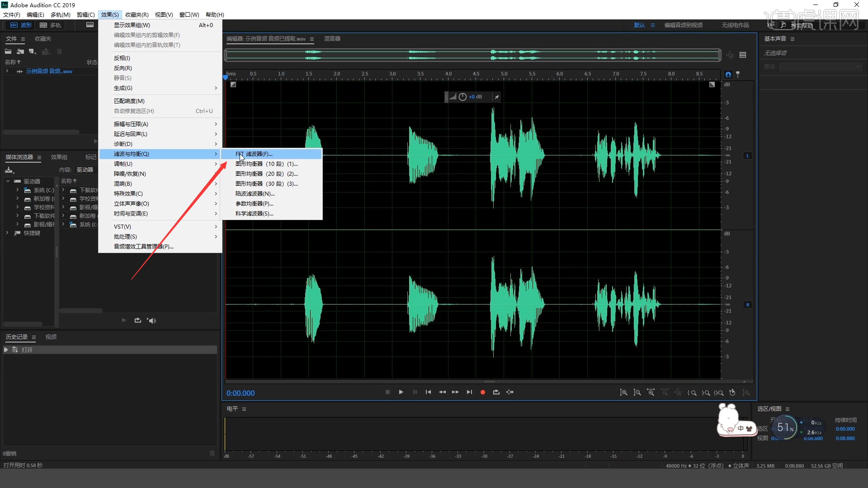Select 默认 workspace
Viewport: 868px width, 488px height.
click(639, 25)
